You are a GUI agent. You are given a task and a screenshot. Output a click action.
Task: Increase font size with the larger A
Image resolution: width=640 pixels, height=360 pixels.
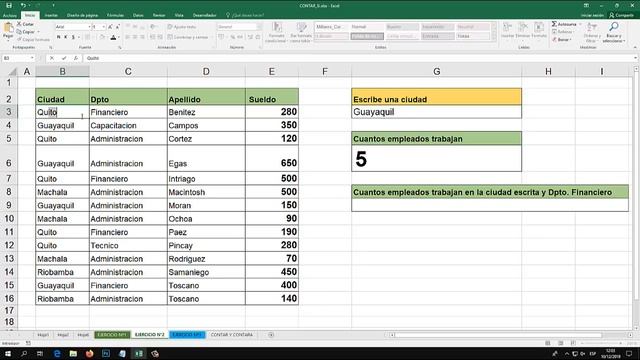110,27
